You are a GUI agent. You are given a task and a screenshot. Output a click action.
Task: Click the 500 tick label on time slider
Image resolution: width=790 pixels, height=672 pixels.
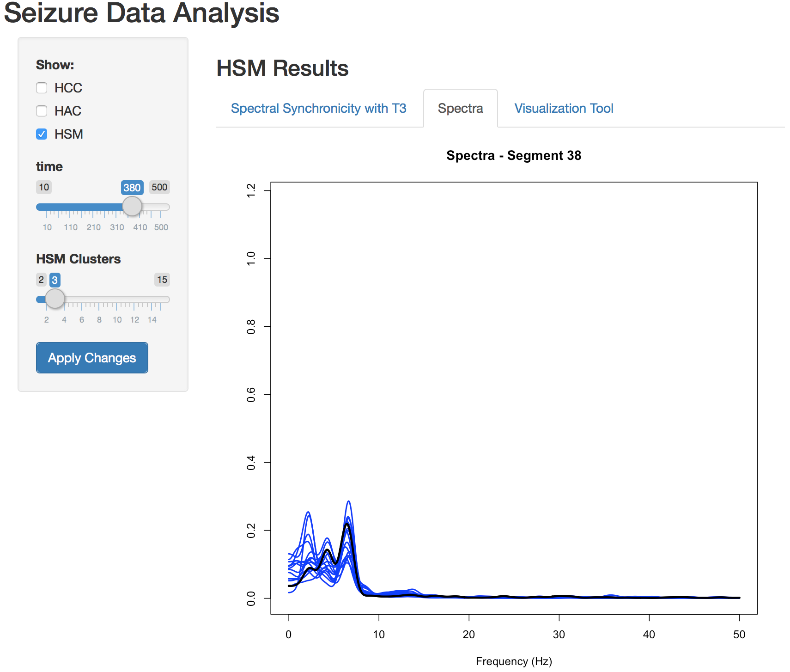tap(161, 227)
